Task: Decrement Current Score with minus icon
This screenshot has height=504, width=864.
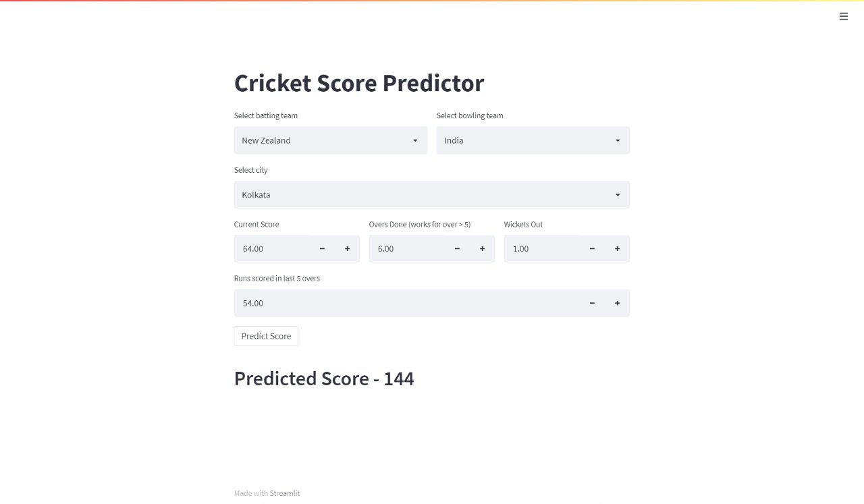Action: pos(322,248)
